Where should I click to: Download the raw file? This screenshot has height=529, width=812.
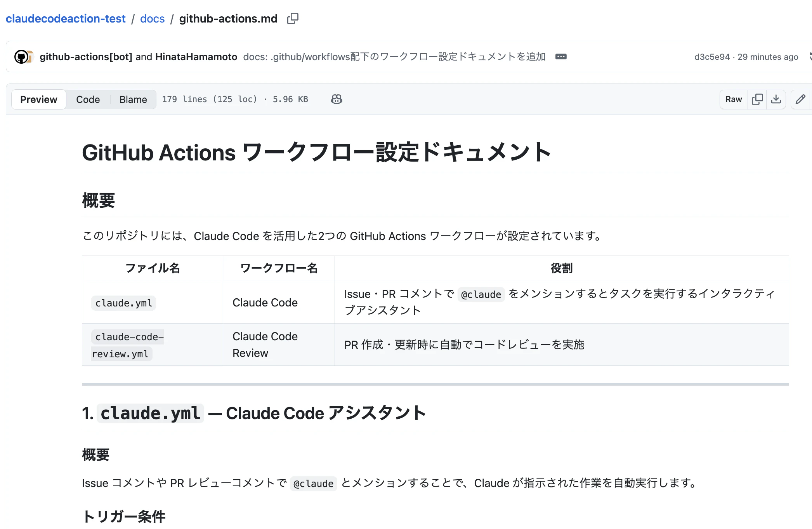[776, 99]
